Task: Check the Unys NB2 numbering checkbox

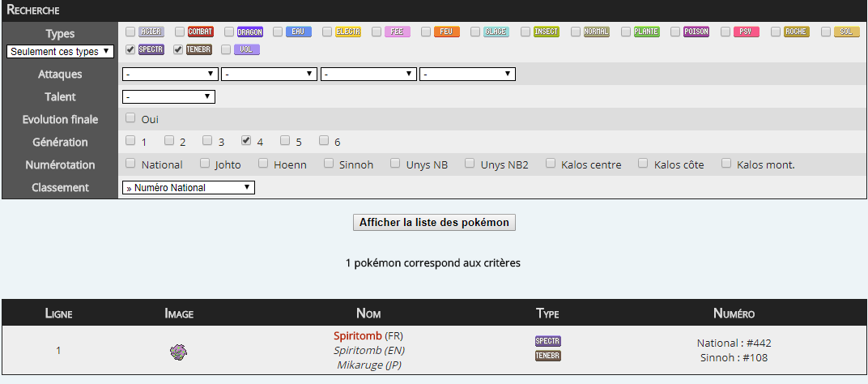Action: click(470, 163)
